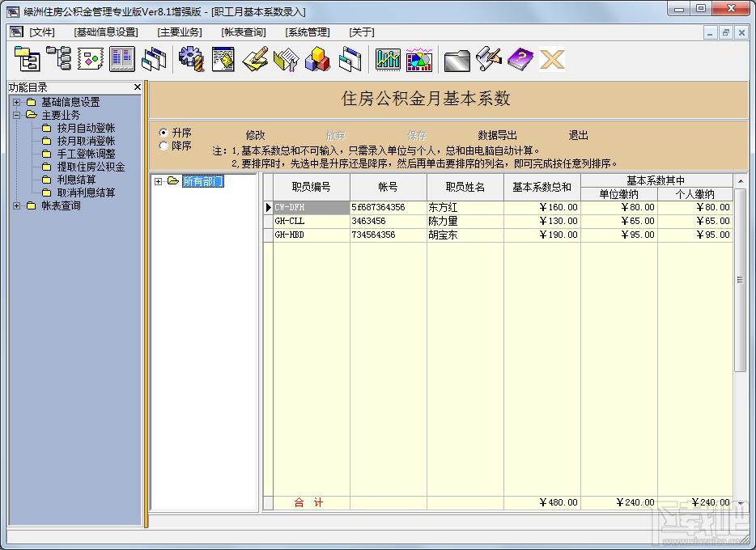Click the pencil writing on notes icon

point(255,59)
